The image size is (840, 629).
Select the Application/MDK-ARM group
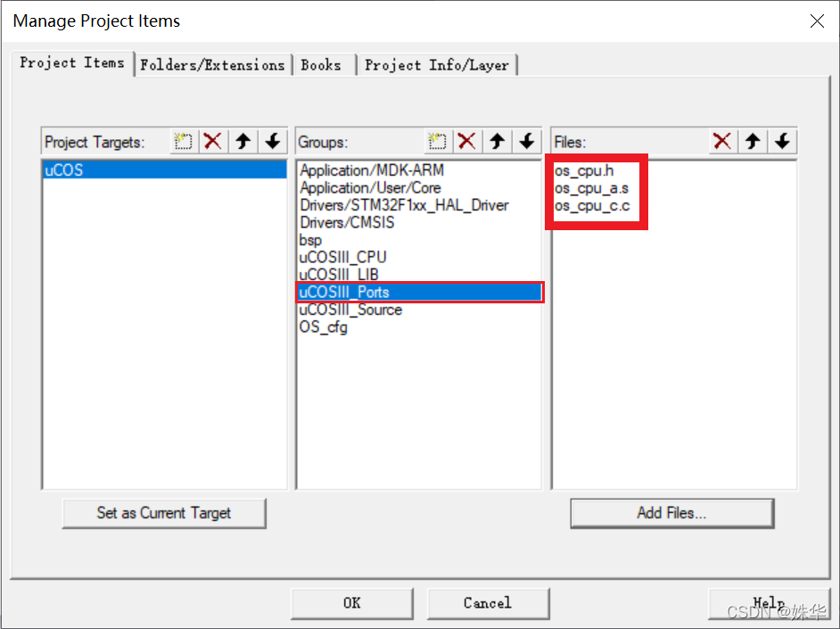[418, 170]
